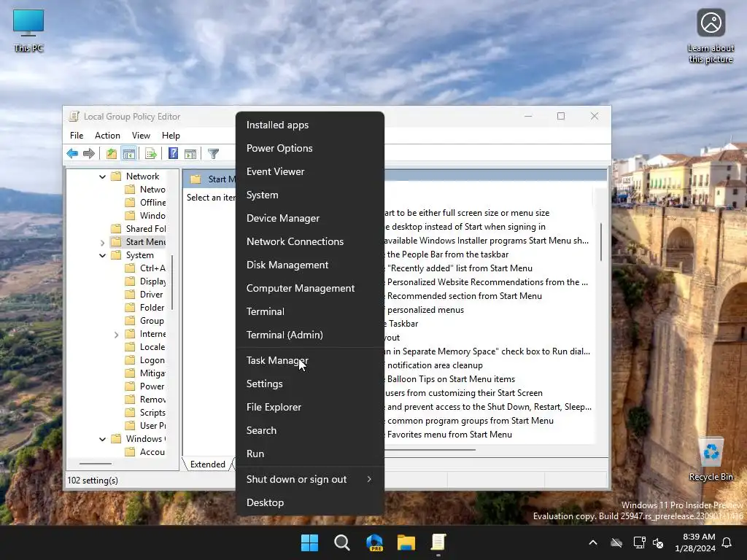Screen dimensions: 747x560
Task: Open Disk Management from the context menu
Action: pos(309,265)
